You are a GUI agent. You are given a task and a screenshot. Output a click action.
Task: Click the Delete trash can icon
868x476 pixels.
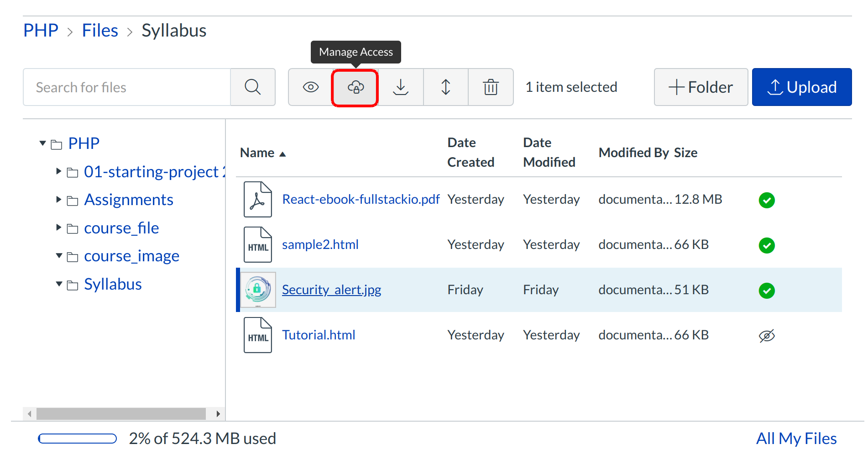pos(491,87)
